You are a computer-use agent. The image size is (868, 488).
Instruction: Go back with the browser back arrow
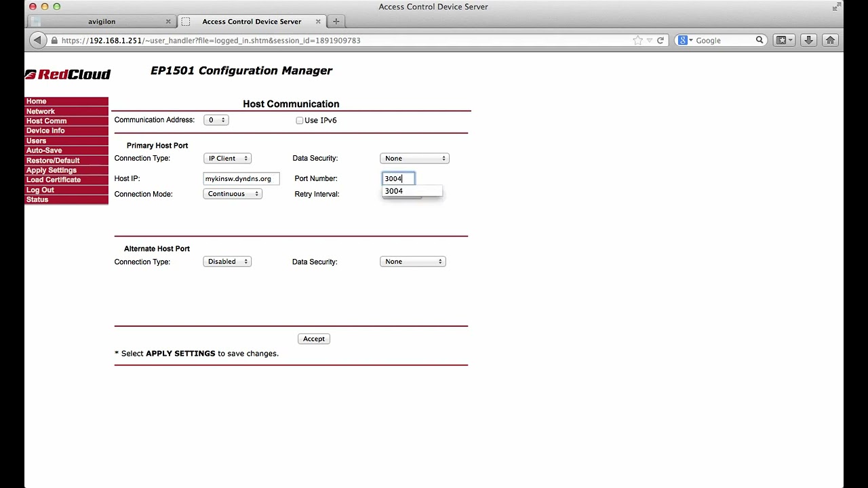point(37,41)
